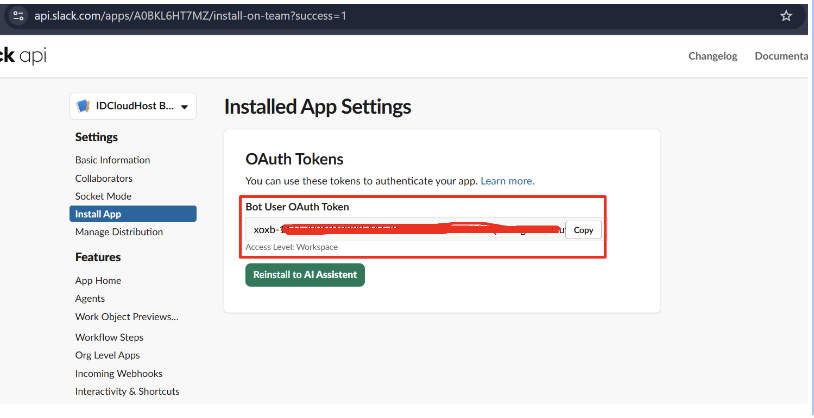The height and width of the screenshot is (418, 814).
Task: Open the Collaborators page
Action: 104,178
